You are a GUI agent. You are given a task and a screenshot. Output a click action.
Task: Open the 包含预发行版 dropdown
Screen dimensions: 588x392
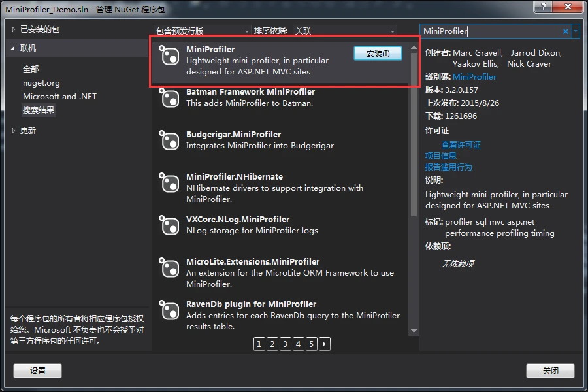point(202,31)
